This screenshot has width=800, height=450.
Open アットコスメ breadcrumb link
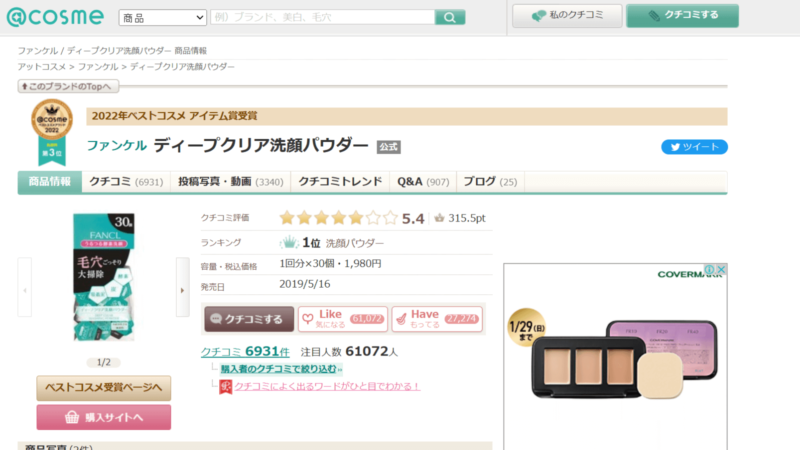[x=42, y=67]
